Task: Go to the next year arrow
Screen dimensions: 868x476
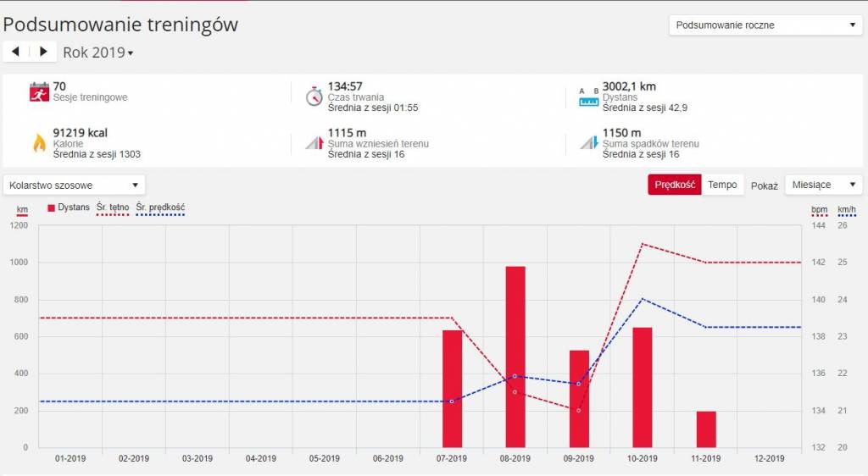Action: coord(43,52)
